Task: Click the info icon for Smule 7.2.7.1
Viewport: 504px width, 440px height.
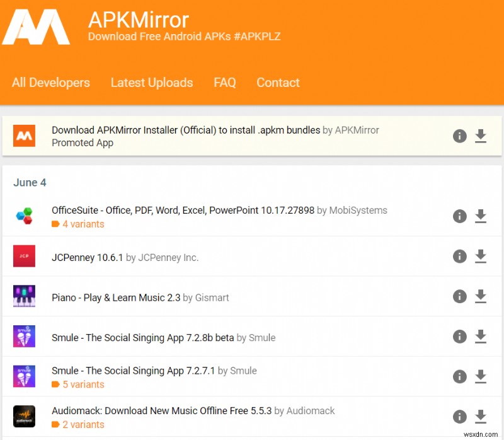Action: [x=459, y=376]
